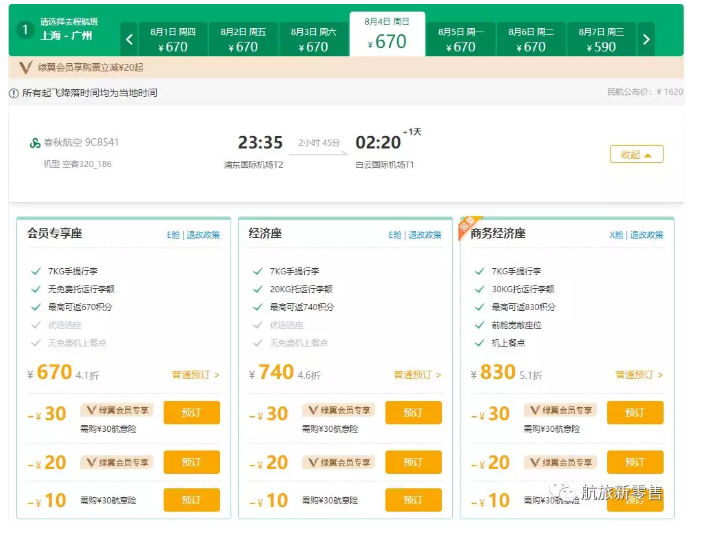713x534 pixels.
Task: Select the 8月4日 周日 ¥670 date tab
Action: 387,34
